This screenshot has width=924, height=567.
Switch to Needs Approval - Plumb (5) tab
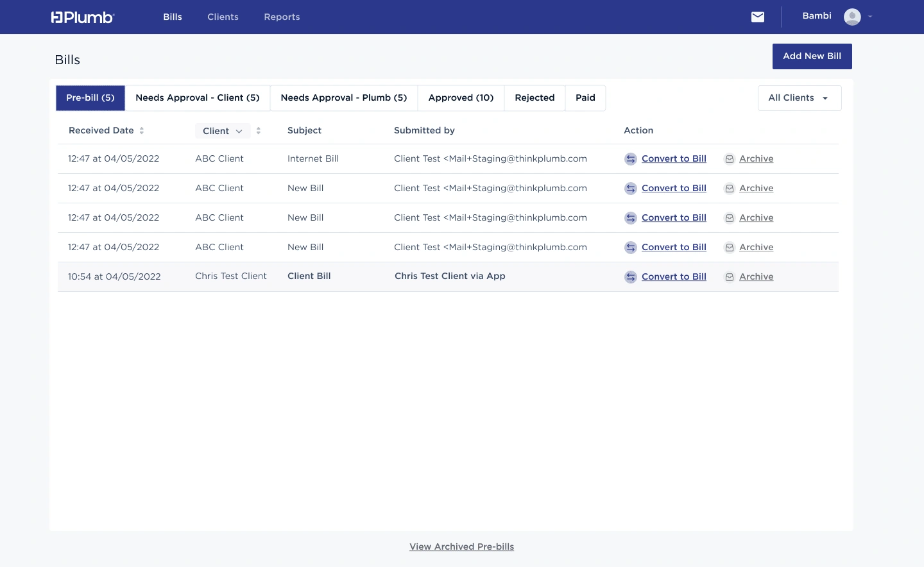344,98
